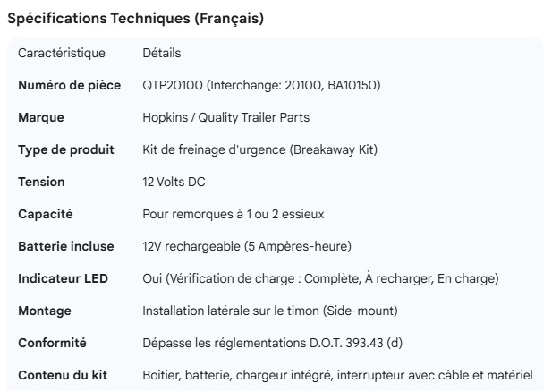
Task: Select the 'Conformité' row label
Action: point(52,343)
